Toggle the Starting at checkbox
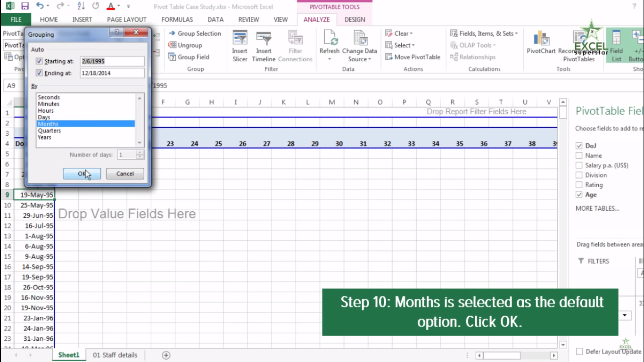Image resolution: width=644 pixels, height=362 pixels. tap(39, 61)
